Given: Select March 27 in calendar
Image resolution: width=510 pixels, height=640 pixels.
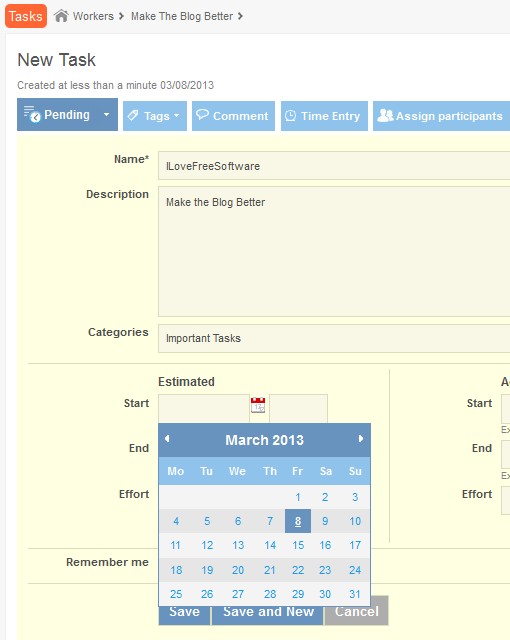Looking at the screenshot, I should point(238,594).
